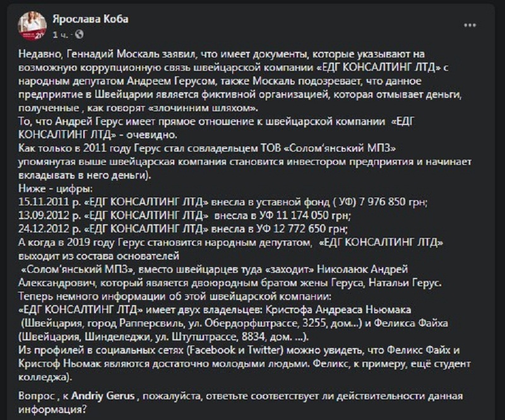The height and width of the screenshot is (420, 505).
Task: Open the post options three-dot menu
Action: pos(471,25)
